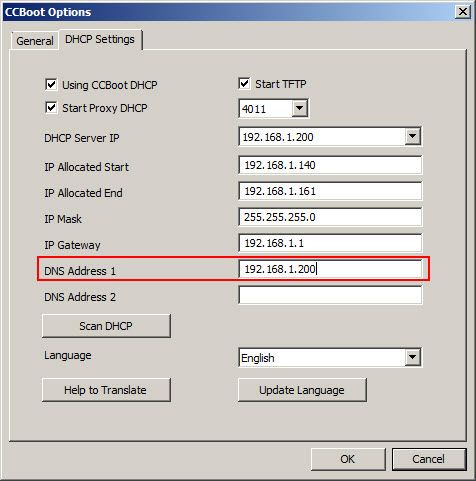Confirm settings with the OK button
476x481 pixels.
tap(348, 459)
